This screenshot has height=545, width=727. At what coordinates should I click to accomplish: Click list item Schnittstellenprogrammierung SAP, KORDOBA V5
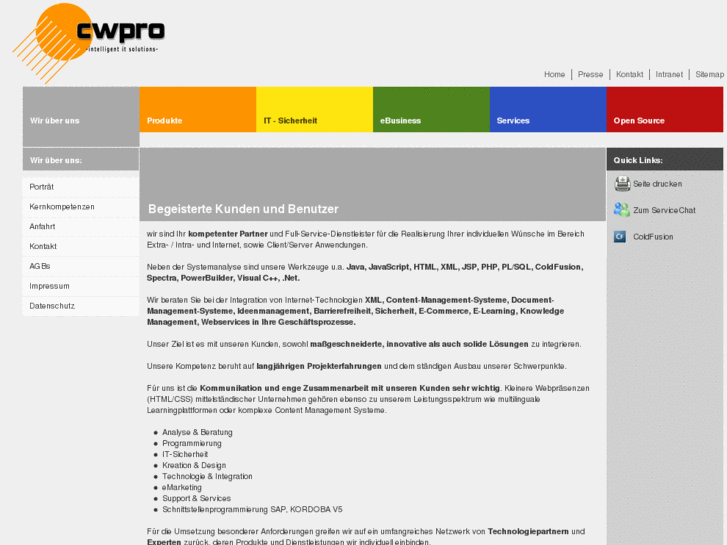coord(252,510)
